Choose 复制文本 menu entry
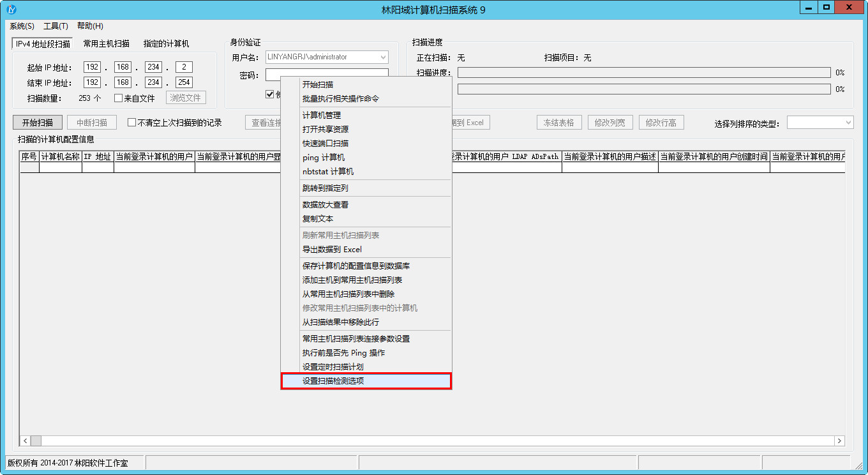The height and width of the screenshot is (475, 868). (x=366, y=218)
